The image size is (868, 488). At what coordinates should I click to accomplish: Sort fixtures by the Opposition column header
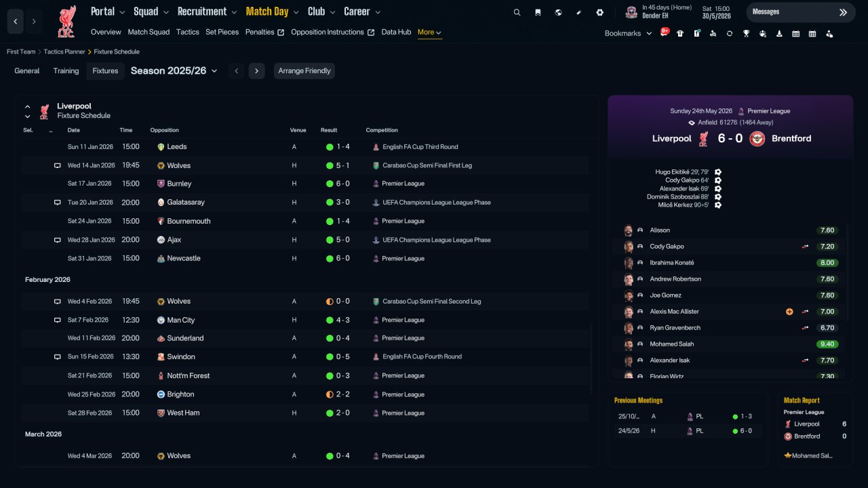pyautogui.click(x=165, y=130)
